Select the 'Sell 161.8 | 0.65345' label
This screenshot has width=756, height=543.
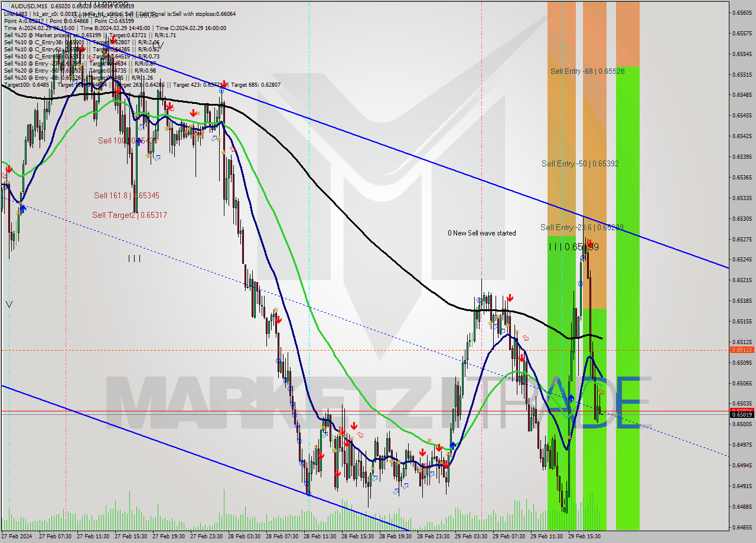[x=126, y=195]
